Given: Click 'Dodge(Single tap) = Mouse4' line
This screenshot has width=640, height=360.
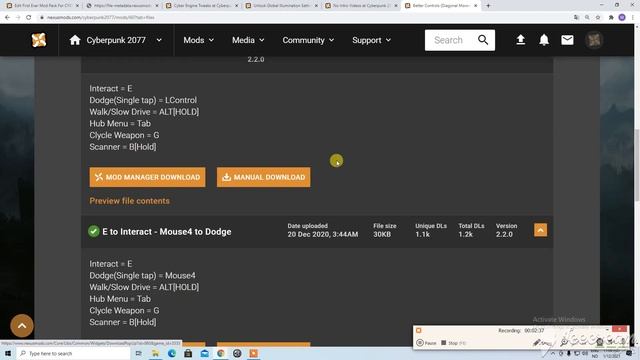Looking at the screenshot, I should [142, 276].
